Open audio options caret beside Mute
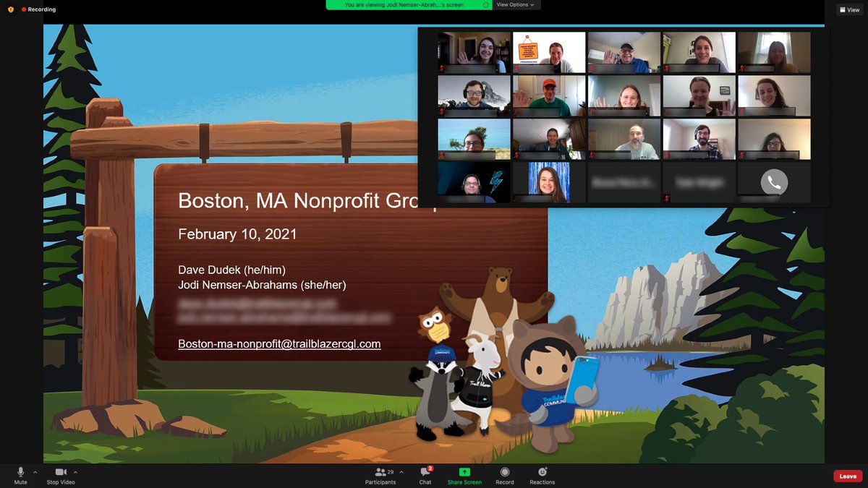Screen dimensions: 868x488 [x=35, y=472]
